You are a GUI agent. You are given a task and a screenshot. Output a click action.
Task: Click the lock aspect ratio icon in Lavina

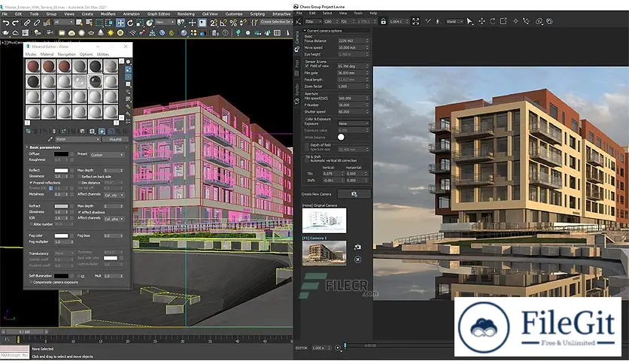pyautogui.click(x=383, y=21)
